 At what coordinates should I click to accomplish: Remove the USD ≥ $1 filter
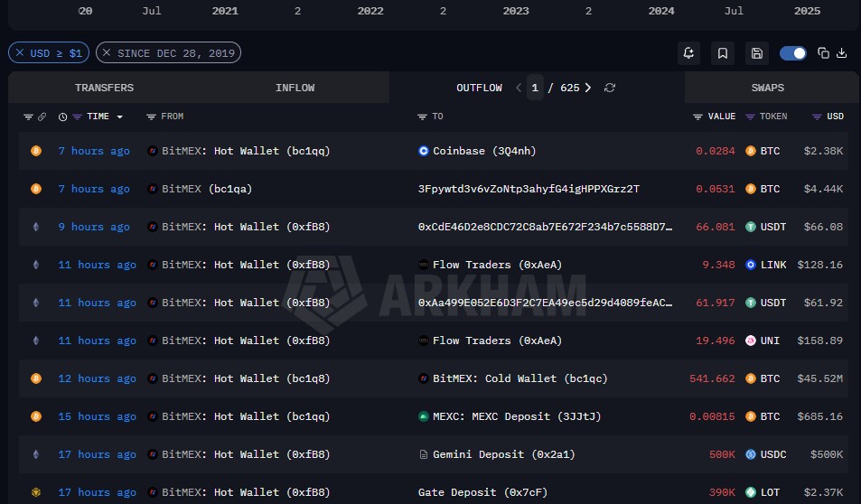pyautogui.click(x=20, y=52)
